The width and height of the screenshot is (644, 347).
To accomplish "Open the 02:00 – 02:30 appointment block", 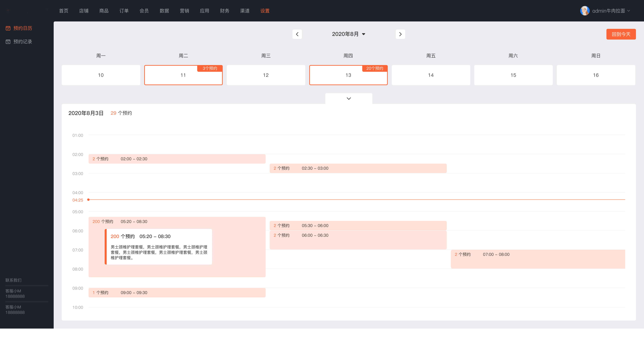I will point(177,159).
